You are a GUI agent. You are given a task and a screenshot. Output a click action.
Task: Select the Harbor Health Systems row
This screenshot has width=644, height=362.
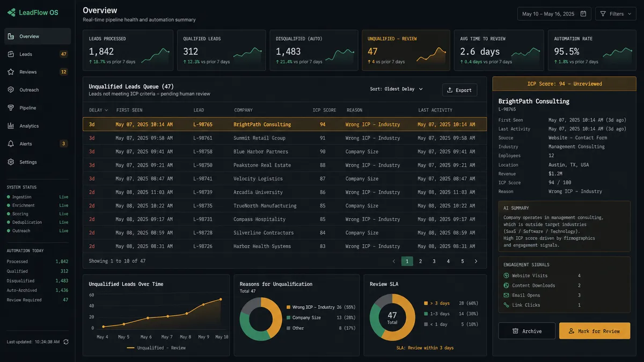pos(284,246)
